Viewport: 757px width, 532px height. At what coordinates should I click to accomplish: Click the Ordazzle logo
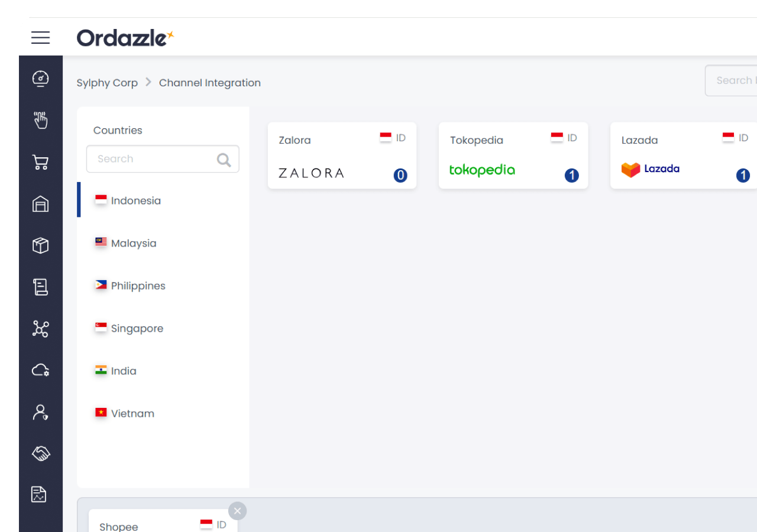tap(125, 38)
